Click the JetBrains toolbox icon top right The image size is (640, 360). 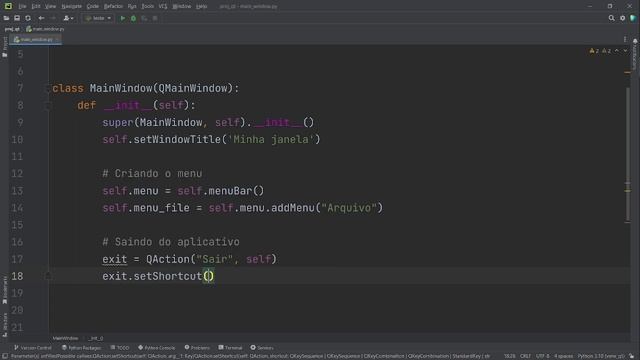[633, 18]
